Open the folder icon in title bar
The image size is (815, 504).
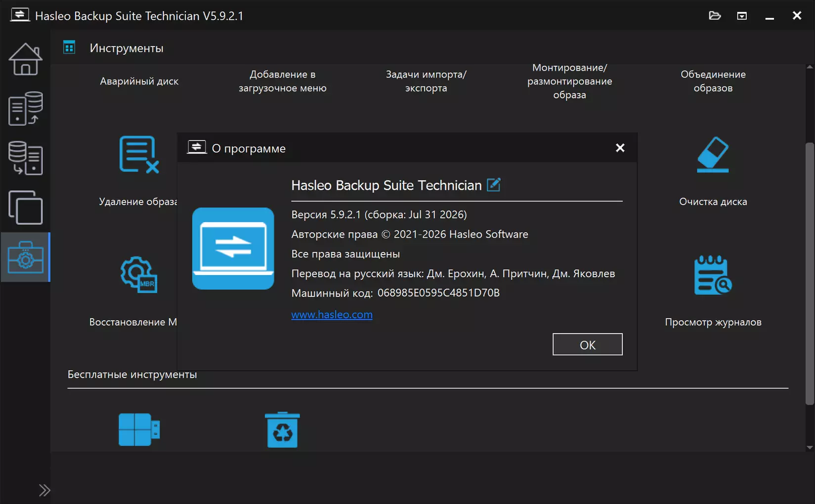click(x=715, y=15)
